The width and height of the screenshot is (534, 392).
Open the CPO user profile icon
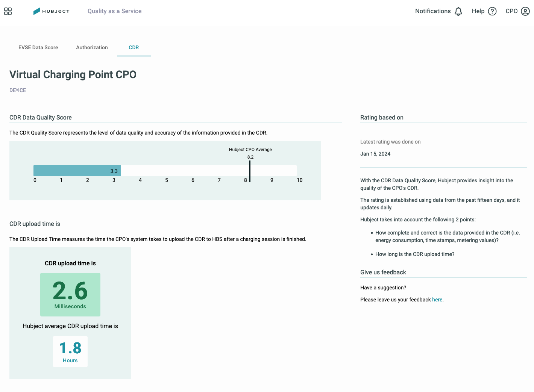525,11
